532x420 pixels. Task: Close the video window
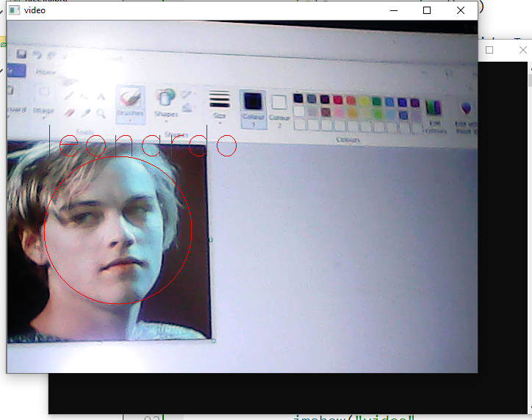[461, 10]
